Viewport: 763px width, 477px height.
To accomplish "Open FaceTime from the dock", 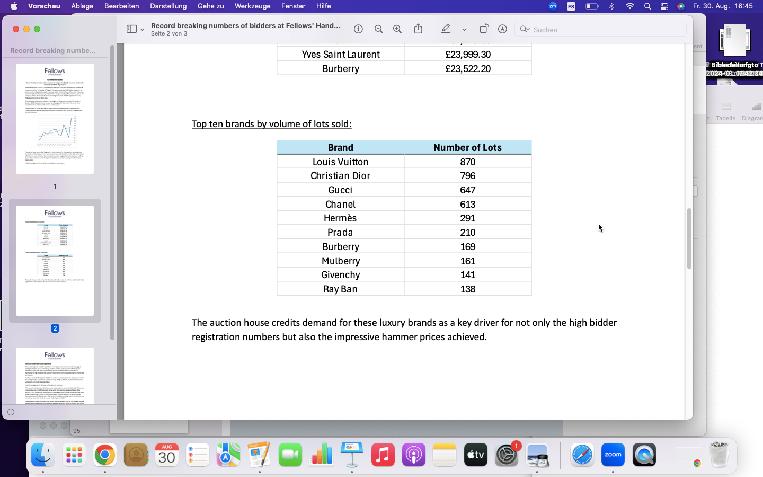I will click(290, 455).
